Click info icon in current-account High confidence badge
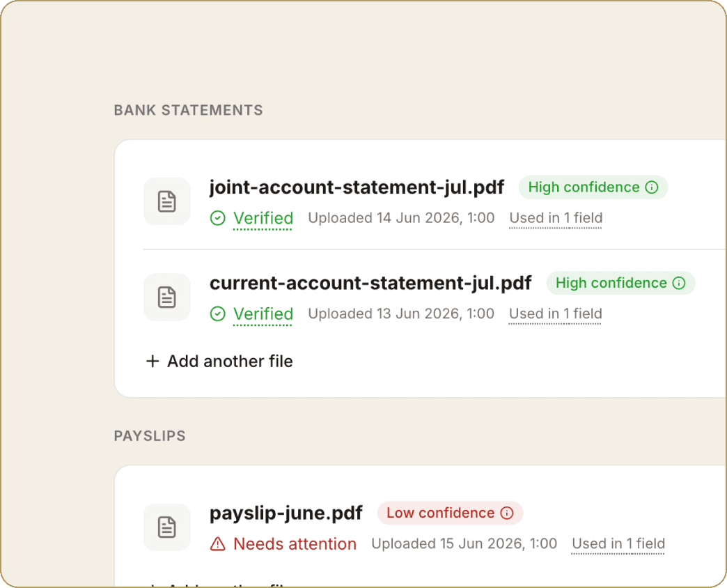The width and height of the screenshot is (727, 588). [x=679, y=283]
